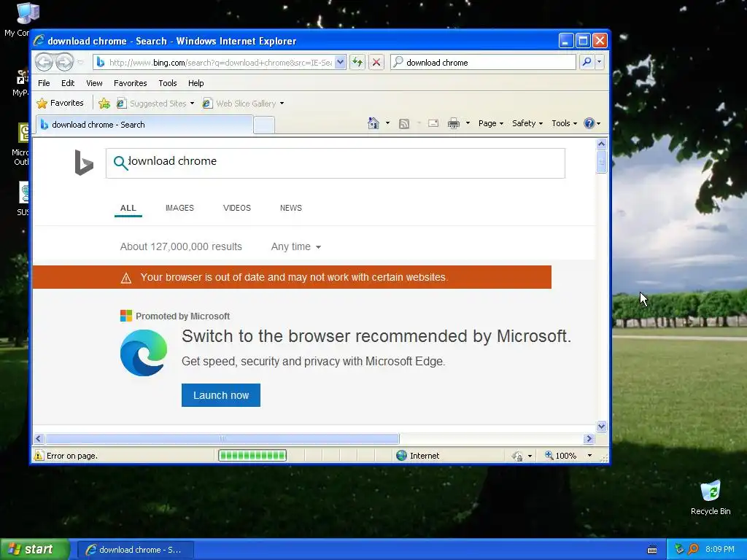Open the Favorites menu in menu bar
The image size is (747, 560).
click(130, 83)
